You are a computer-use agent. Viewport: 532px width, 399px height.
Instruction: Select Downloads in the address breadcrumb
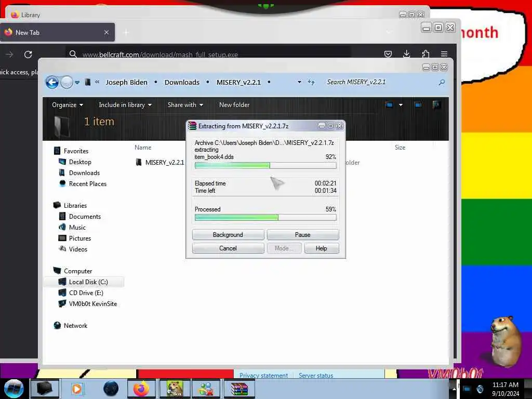182,83
